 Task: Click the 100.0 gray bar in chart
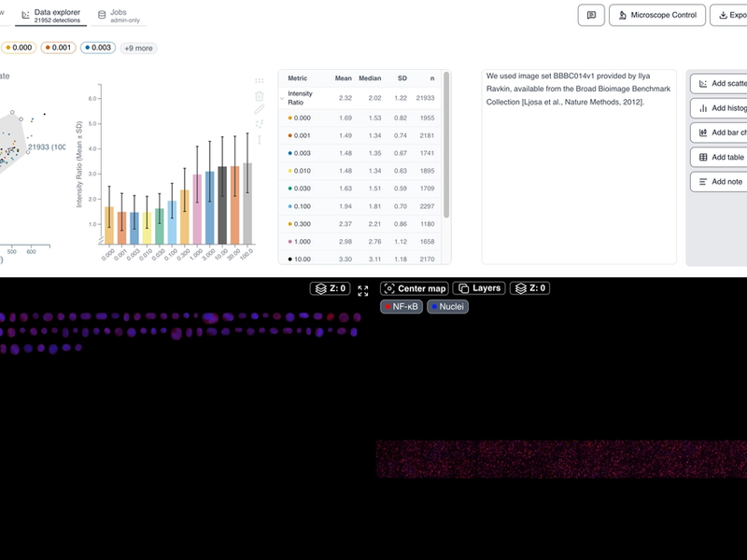tap(247, 203)
